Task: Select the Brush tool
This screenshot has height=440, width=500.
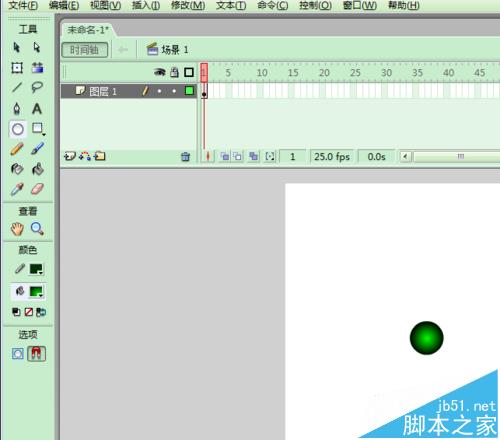Action: point(37,149)
